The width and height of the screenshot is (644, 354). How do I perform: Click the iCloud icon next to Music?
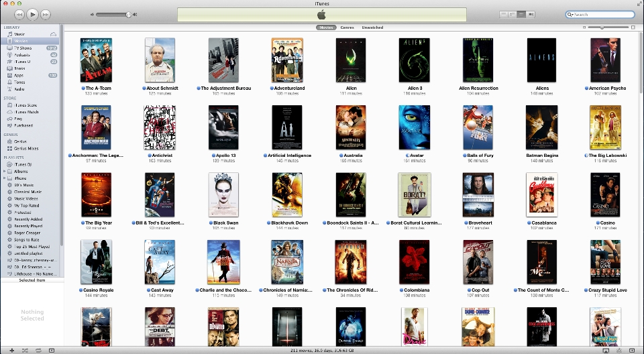(x=53, y=34)
